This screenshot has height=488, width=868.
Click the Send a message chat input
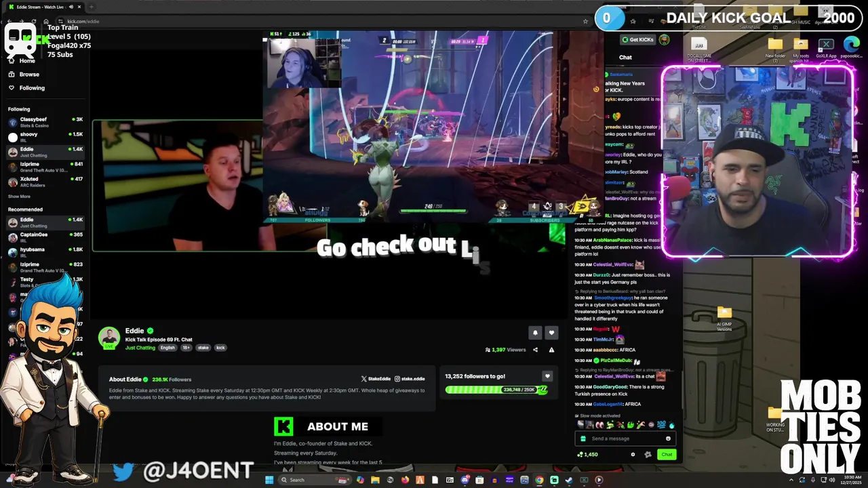click(624, 439)
